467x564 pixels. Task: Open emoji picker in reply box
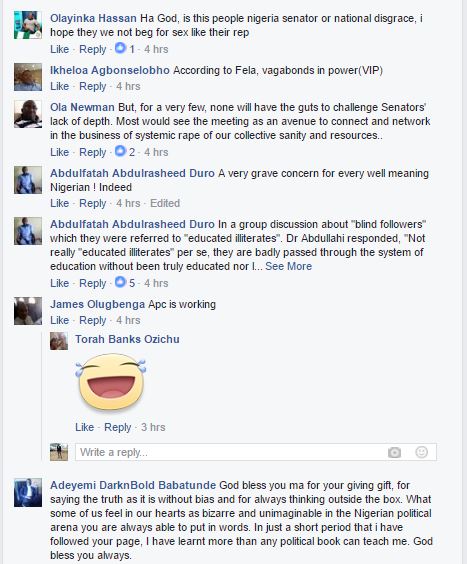click(421, 452)
